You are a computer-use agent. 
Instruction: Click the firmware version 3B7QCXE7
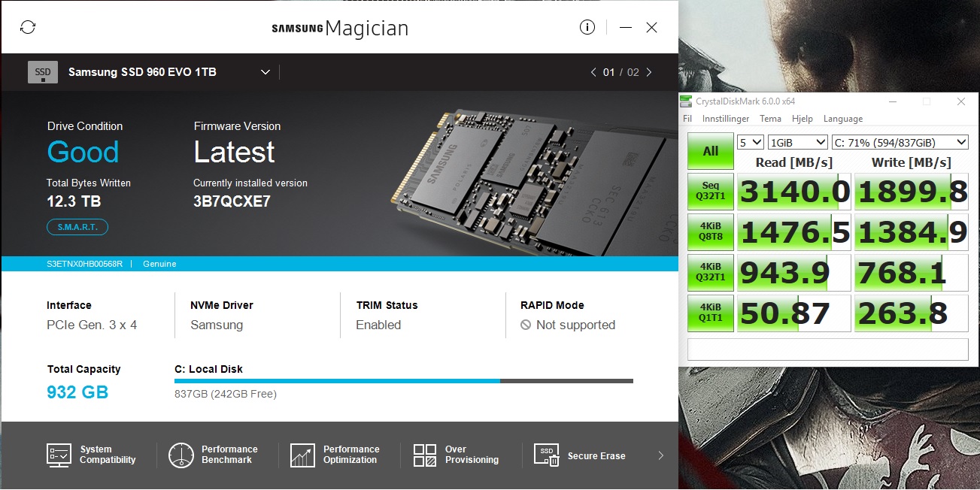point(232,201)
